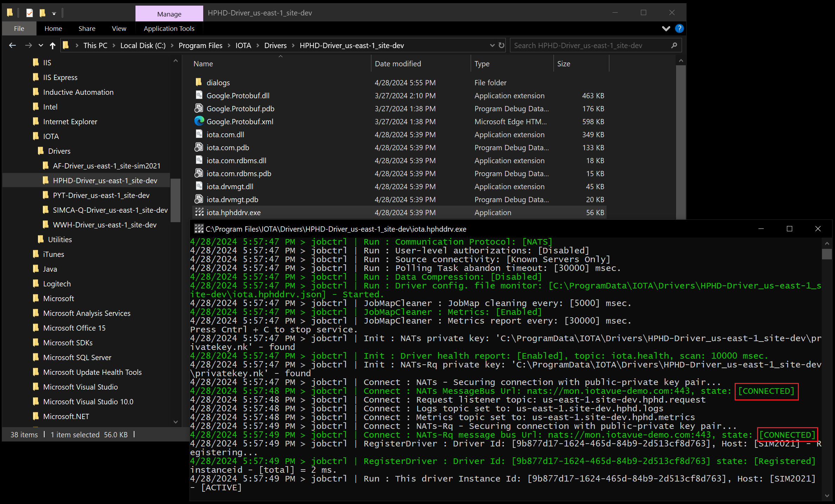Screen dimensions: 835x504
Task: Select PYT-Driver_us-east-1_site-dev tree folder
Action: (101, 195)
